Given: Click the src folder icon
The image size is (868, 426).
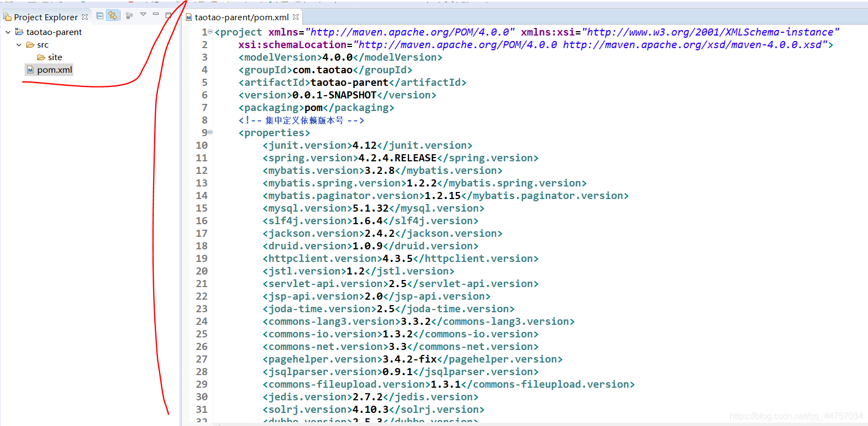Looking at the screenshot, I should pyautogui.click(x=30, y=45).
